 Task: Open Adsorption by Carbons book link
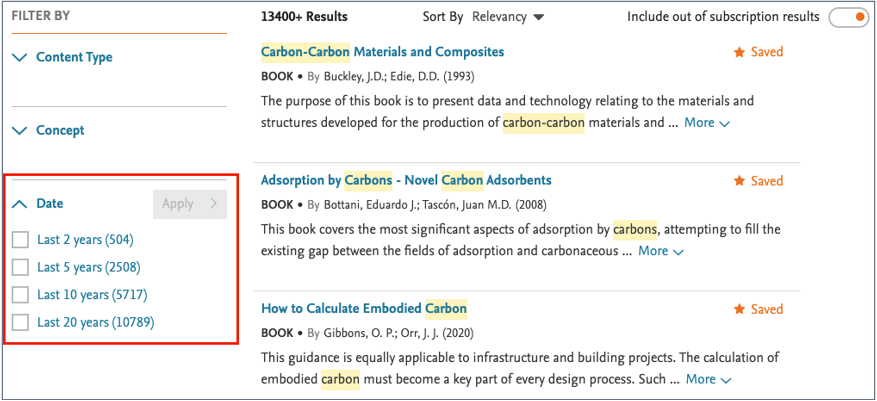point(405,181)
